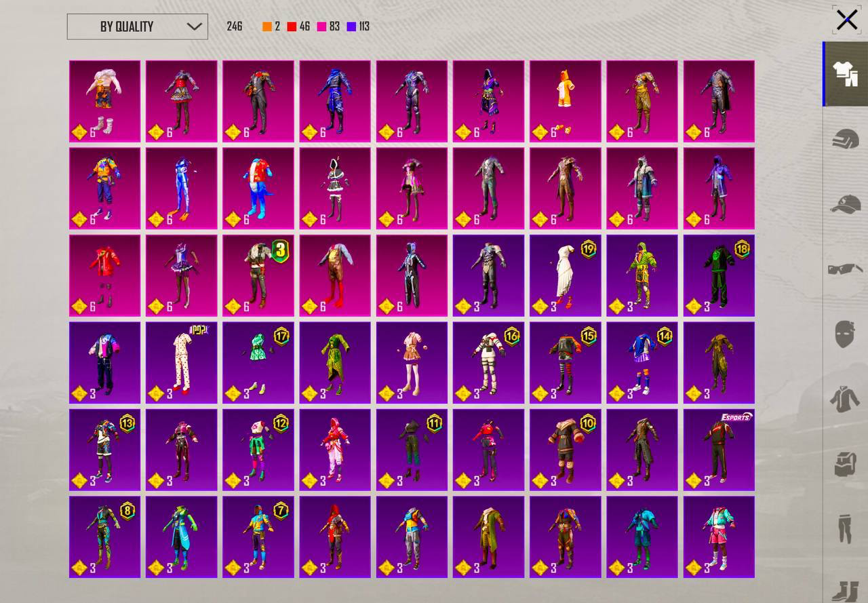Select the dark outfit with badge 11
This screenshot has width=868, height=603.
click(412, 450)
